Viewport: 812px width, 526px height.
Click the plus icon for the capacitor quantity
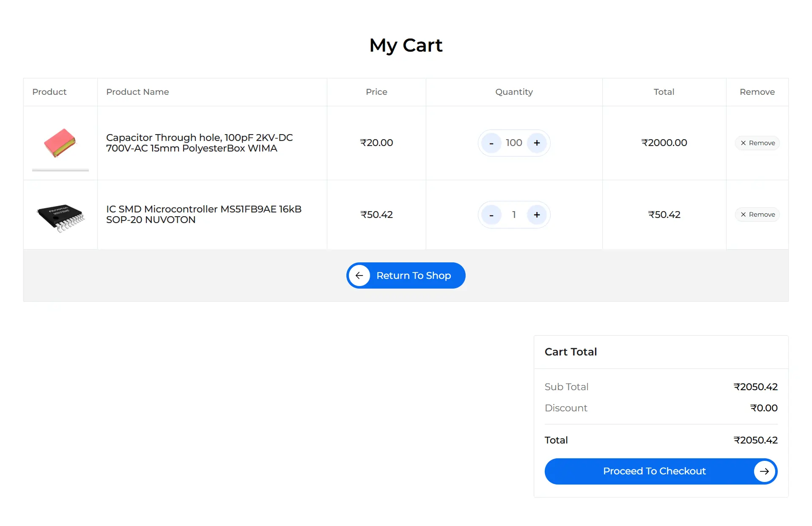tap(537, 143)
